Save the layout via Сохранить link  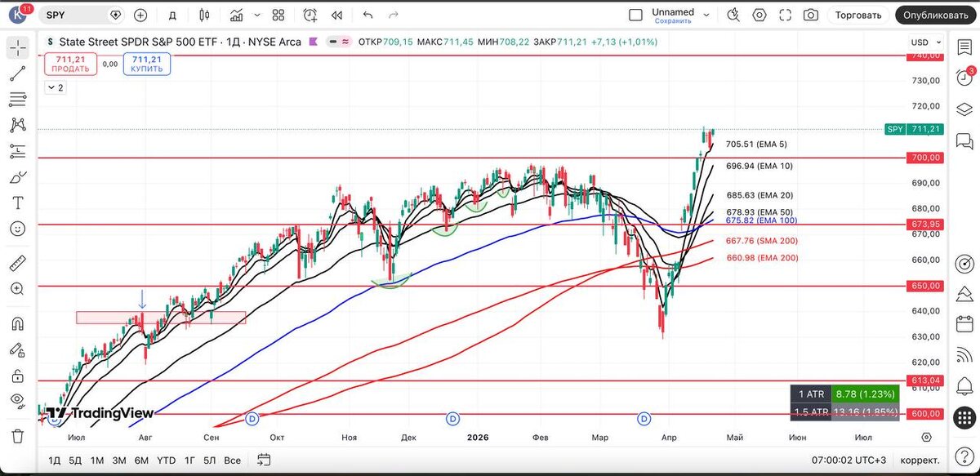pos(673,21)
